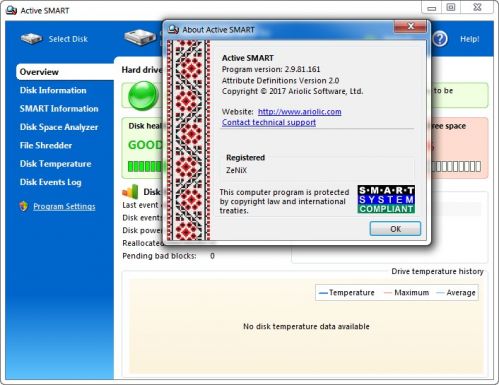Screen dimensions: 499x385
Task: Click the Help! text link
Action: tap(470, 39)
